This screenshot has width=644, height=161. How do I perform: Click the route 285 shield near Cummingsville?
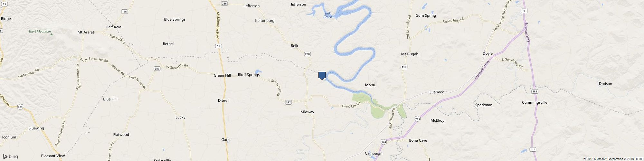coord(535,91)
